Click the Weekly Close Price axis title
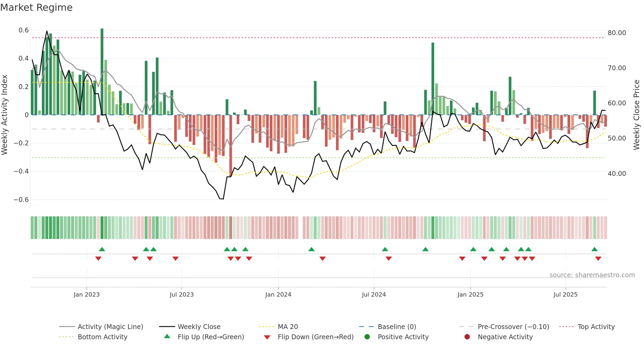 tap(636, 115)
